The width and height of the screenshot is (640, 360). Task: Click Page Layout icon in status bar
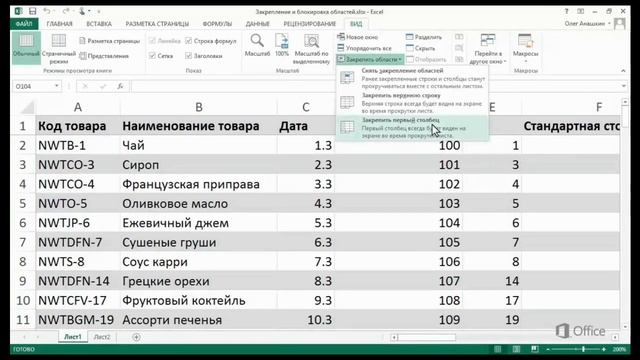pos(516,349)
